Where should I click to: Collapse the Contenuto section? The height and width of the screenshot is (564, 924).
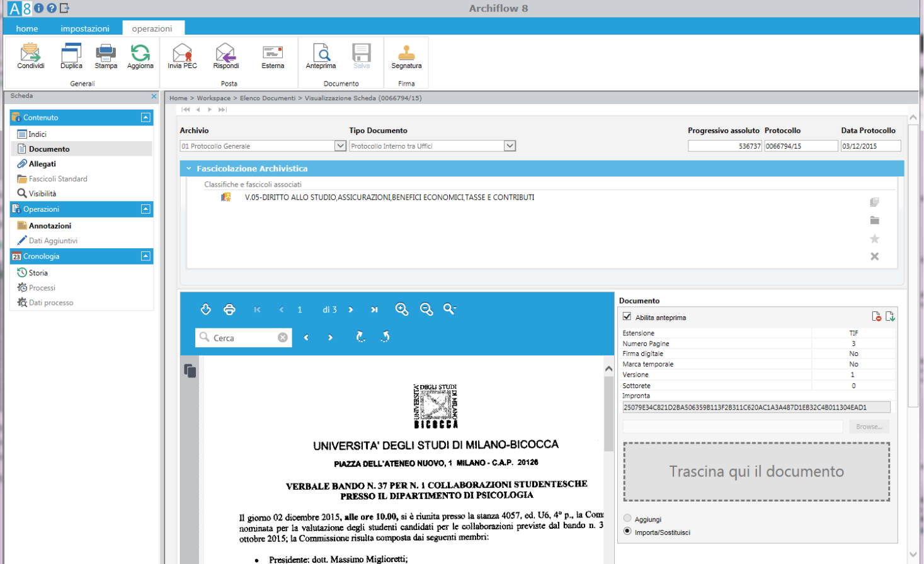pyautogui.click(x=145, y=117)
